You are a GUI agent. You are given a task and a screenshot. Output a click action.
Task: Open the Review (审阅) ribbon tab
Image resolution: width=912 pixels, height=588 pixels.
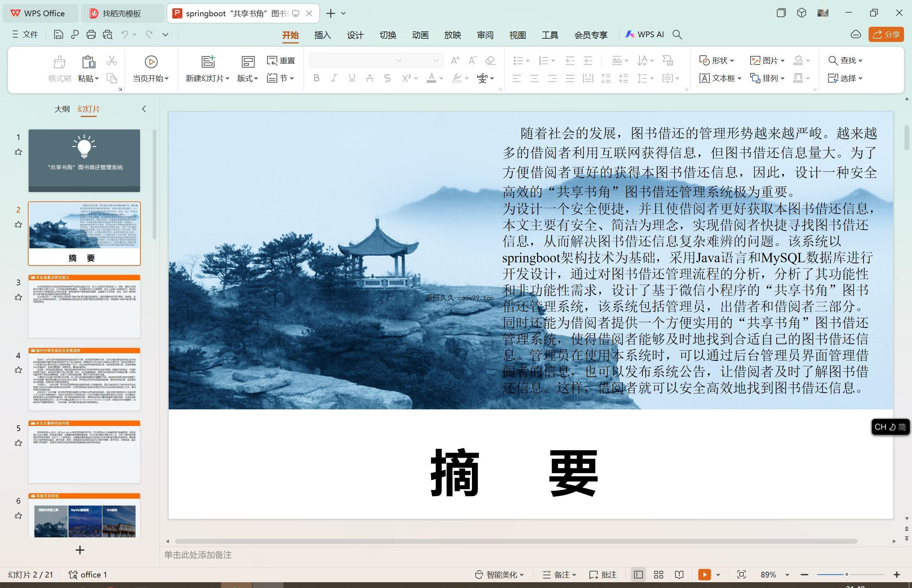(485, 35)
